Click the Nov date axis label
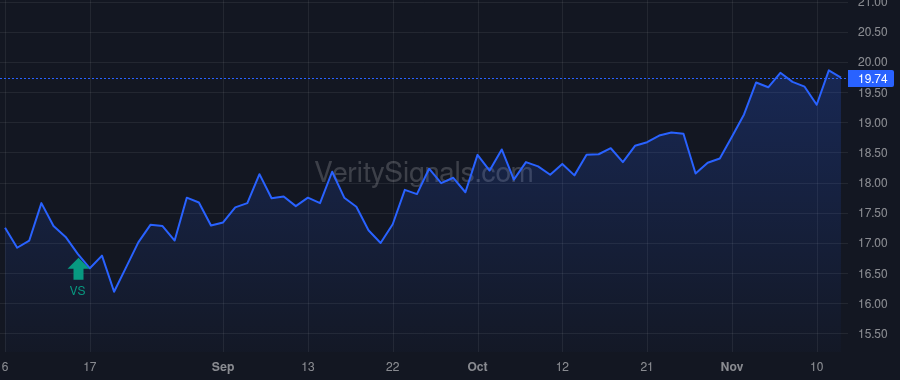 [732, 367]
